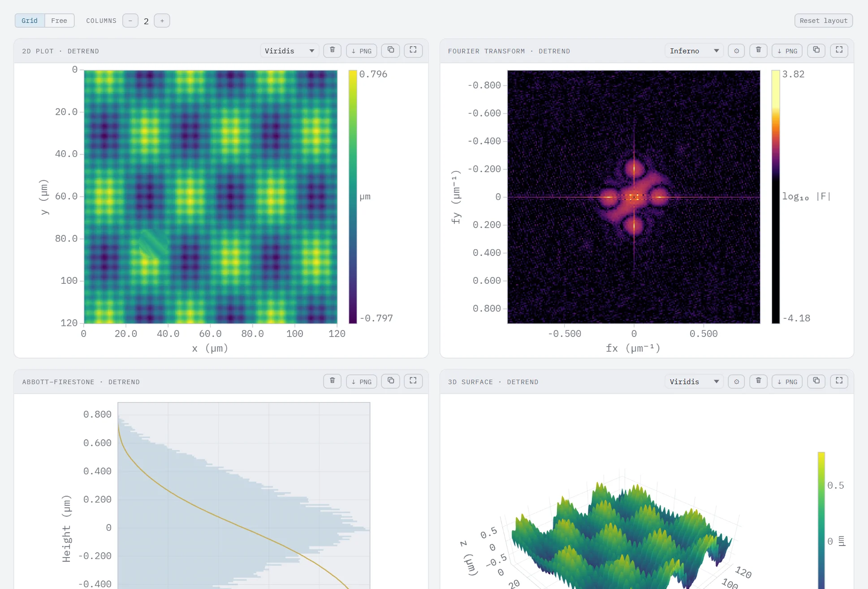Screen dimensions: 868x589
Task: Click the 'log₁₀ |F|' colorbar label
Action: 806,196
